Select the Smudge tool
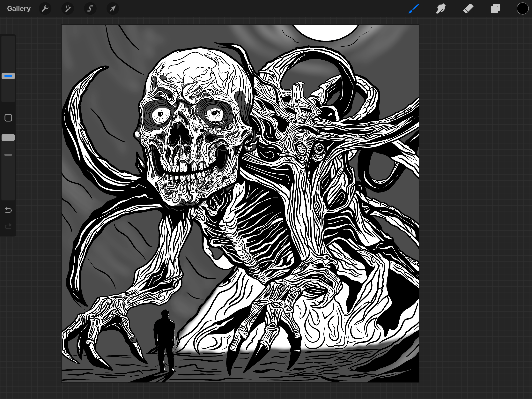Screen dimensions: 532x399 (x=441, y=9)
